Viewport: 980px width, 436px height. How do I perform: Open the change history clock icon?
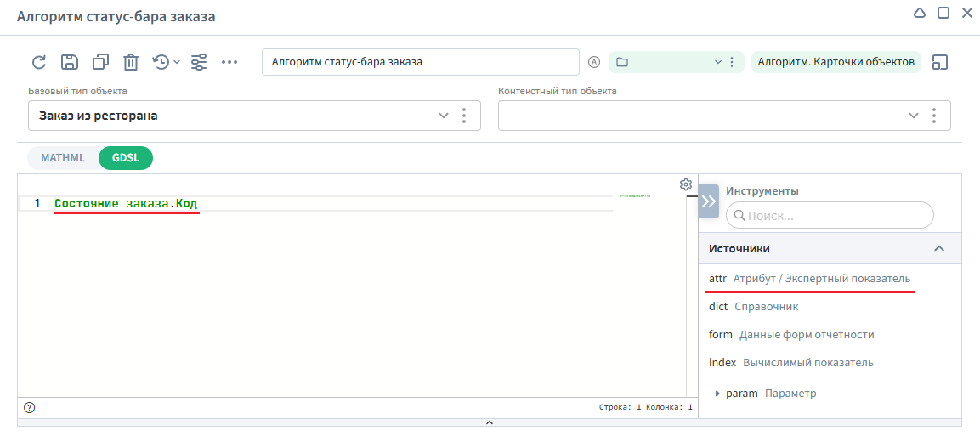pos(161,62)
